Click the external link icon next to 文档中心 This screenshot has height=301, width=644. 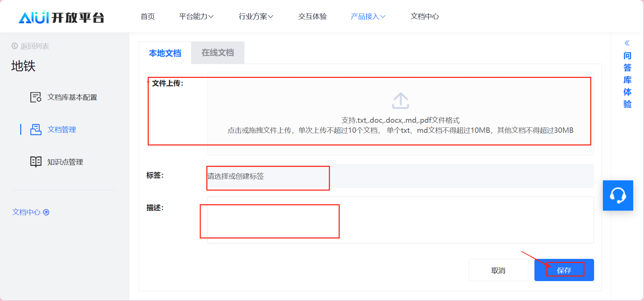46,212
